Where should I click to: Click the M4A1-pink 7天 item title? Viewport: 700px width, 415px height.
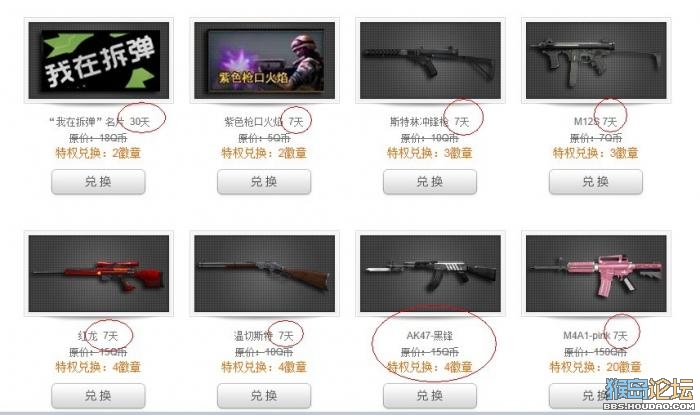point(596,336)
